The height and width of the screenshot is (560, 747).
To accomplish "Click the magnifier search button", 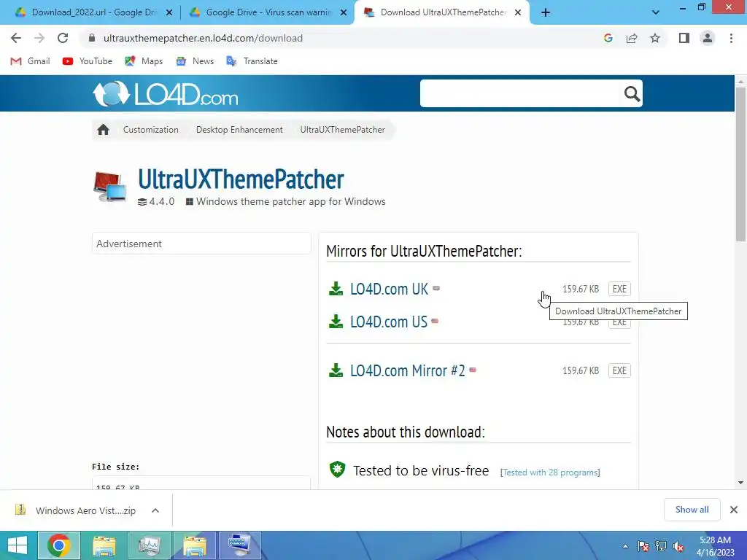I will [x=632, y=94].
